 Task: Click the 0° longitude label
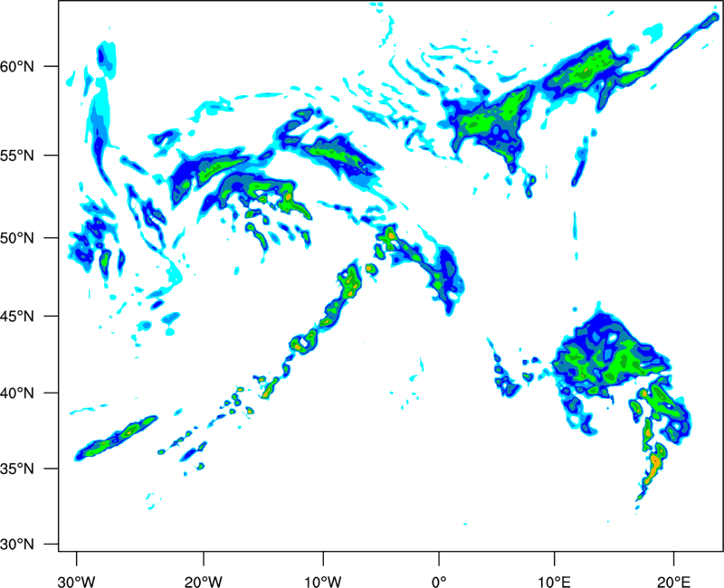pos(439,582)
